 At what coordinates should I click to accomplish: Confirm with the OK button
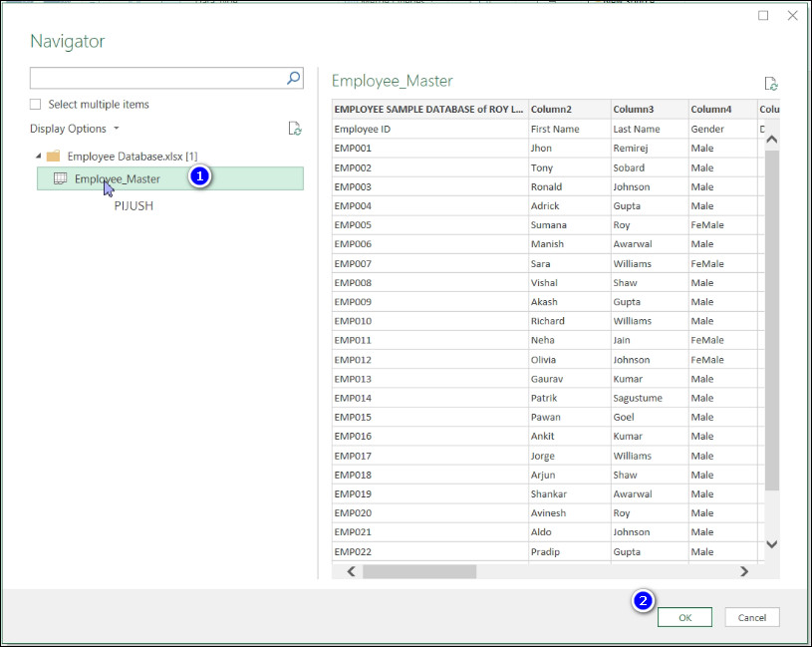[684, 617]
